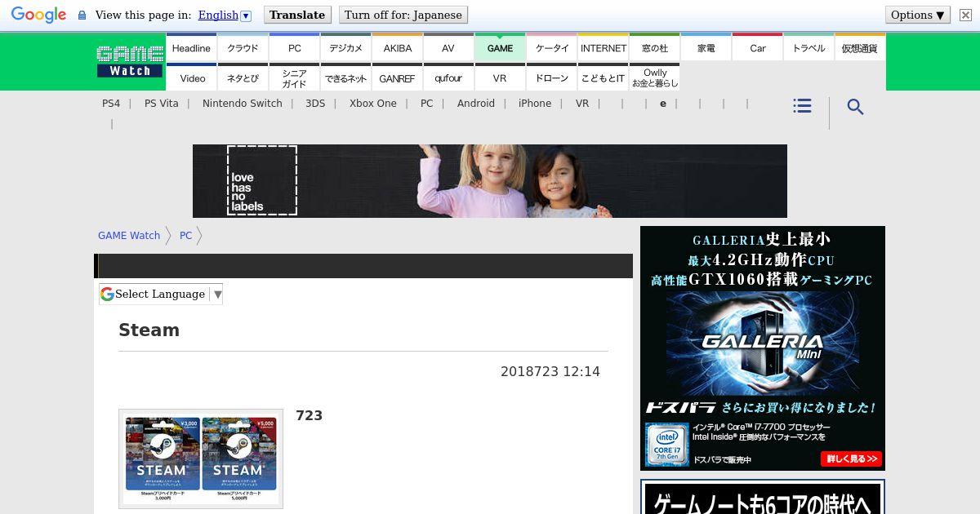Go to the PS4 category link
980x514 pixels.
[111, 104]
